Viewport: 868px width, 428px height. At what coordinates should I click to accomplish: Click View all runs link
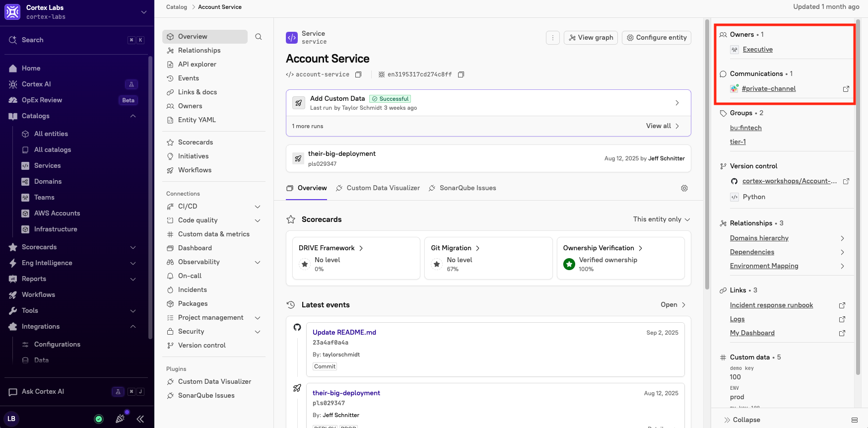click(x=663, y=126)
